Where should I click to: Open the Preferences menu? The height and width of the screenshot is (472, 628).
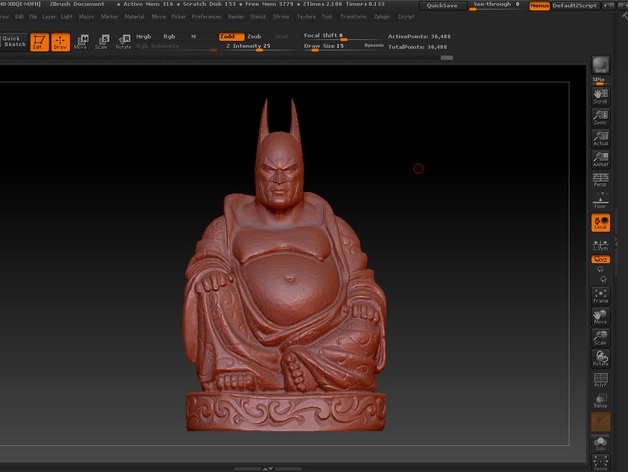tap(206, 17)
